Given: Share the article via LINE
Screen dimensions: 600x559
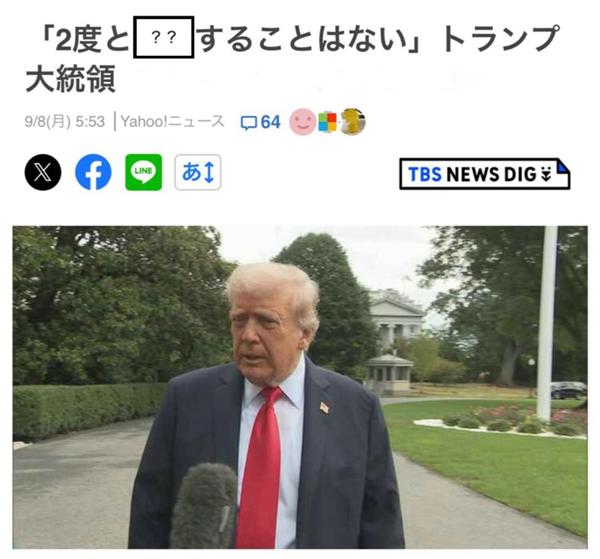Looking at the screenshot, I should [x=144, y=172].
